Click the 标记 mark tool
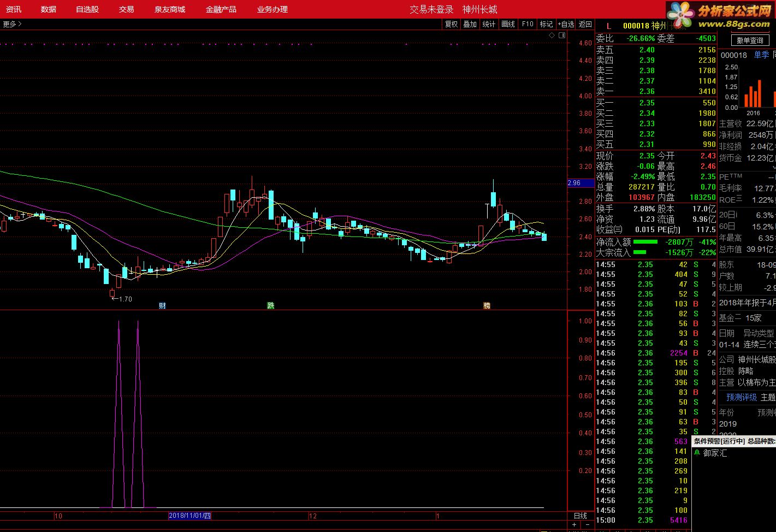This screenshot has height=532, width=776. 546,24
